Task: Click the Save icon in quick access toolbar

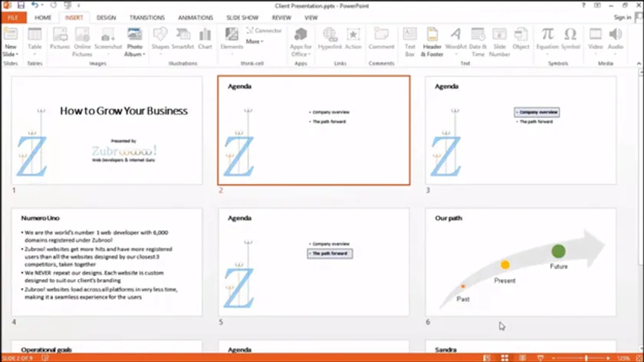Action: coord(20,5)
